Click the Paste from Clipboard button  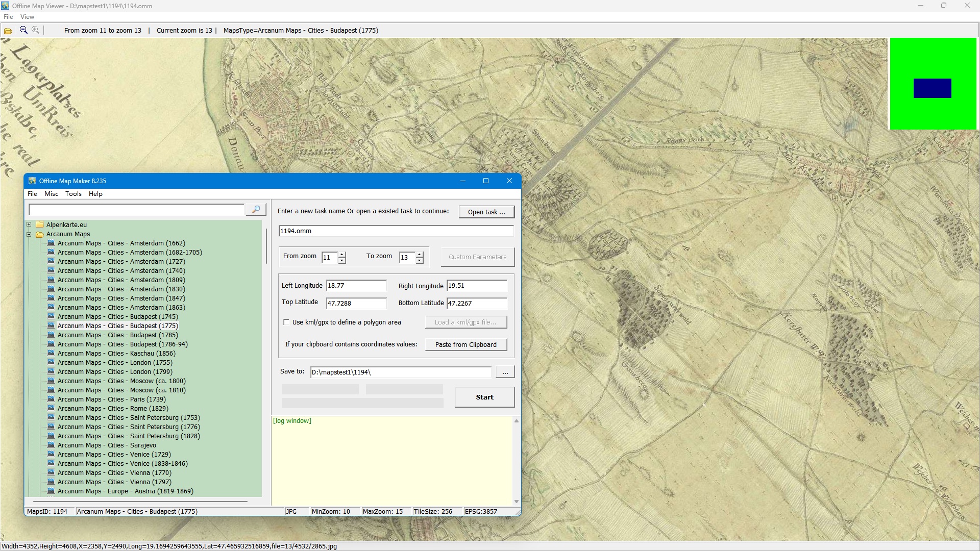pyautogui.click(x=465, y=344)
